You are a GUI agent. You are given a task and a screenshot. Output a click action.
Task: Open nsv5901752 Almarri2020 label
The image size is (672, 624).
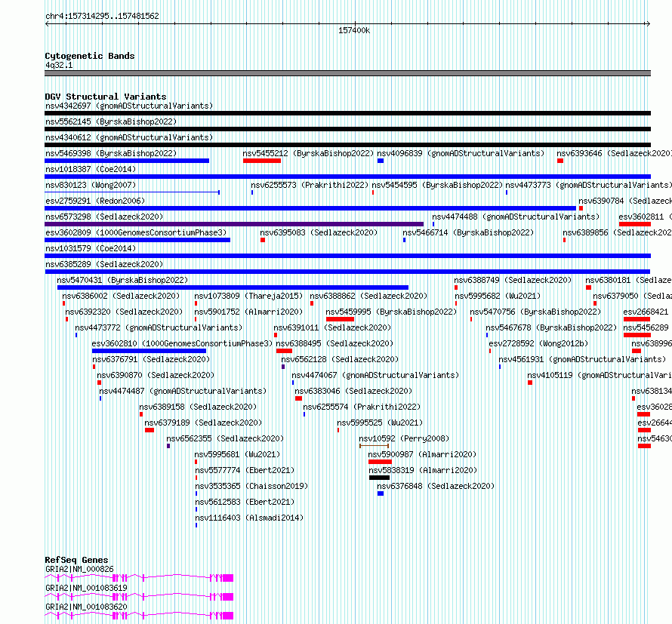pyautogui.click(x=248, y=312)
